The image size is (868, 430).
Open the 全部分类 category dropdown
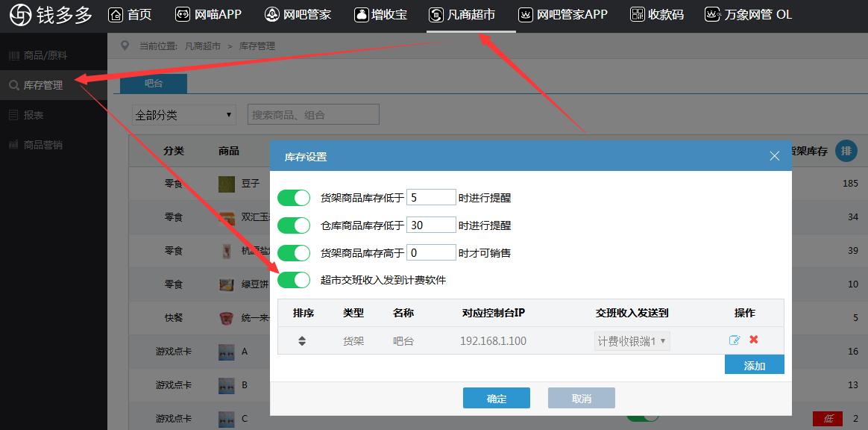pos(183,115)
